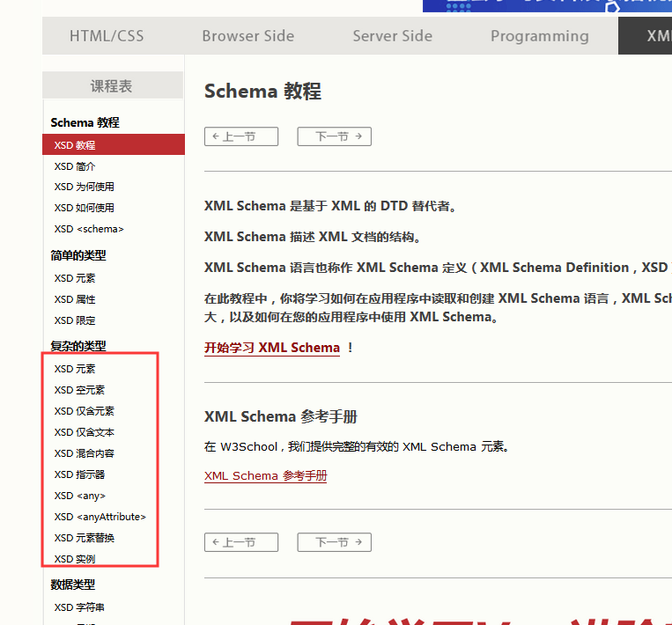
Task: Open XSD 限定 lesson
Action: pos(75,320)
